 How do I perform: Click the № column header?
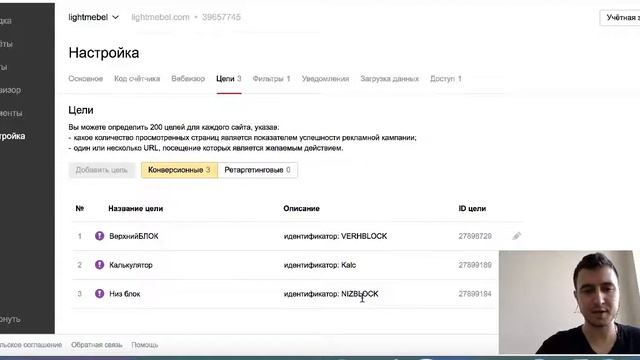pos(80,209)
